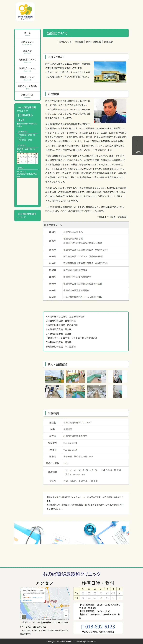Open the first-row medical machine gallery thumbnail

(117, 376)
